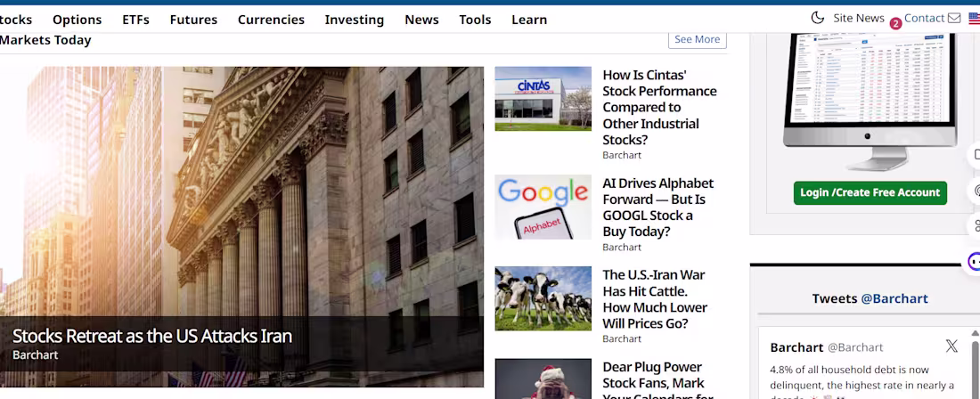
Task: Open the News menu
Action: pos(422,20)
